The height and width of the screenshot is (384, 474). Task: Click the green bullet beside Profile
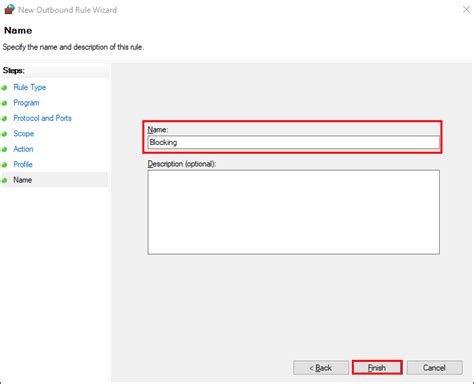[5, 165]
